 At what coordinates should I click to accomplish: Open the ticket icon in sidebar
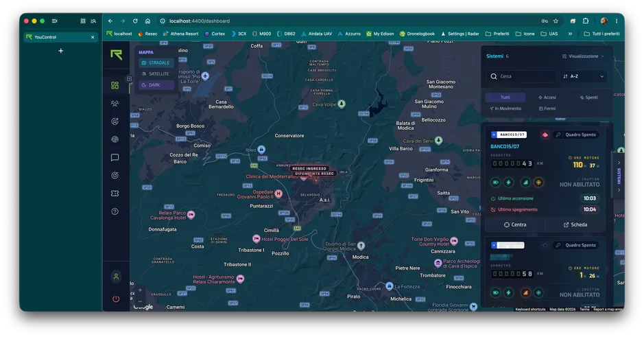coord(115,194)
